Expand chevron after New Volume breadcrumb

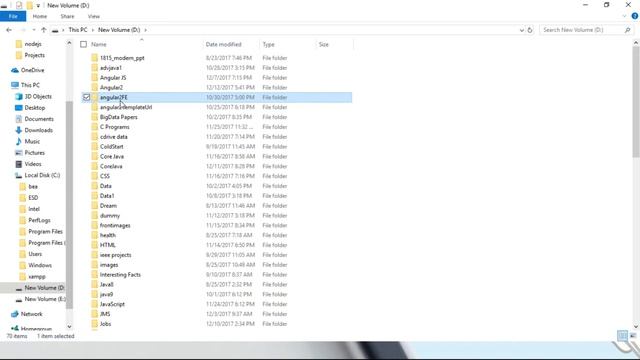[145, 30]
